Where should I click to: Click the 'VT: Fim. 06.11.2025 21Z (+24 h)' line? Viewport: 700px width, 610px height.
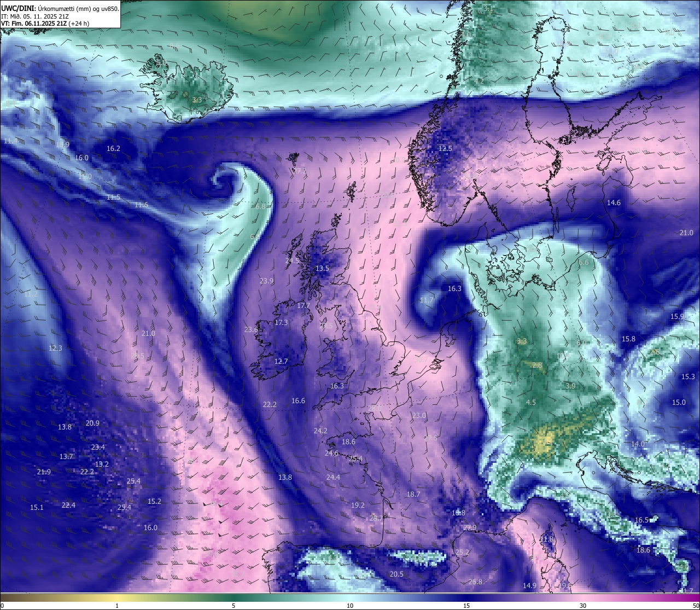point(45,24)
